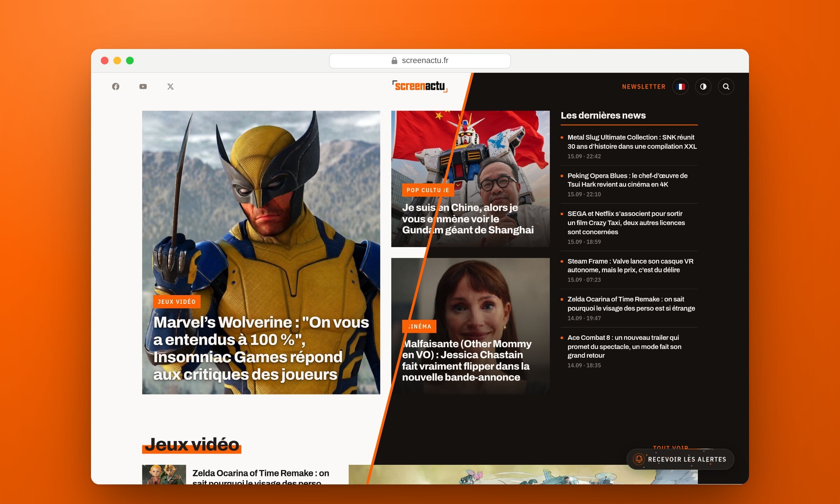This screenshot has height=504, width=840.
Task: Close the browser window with the red button
Action: [105, 61]
